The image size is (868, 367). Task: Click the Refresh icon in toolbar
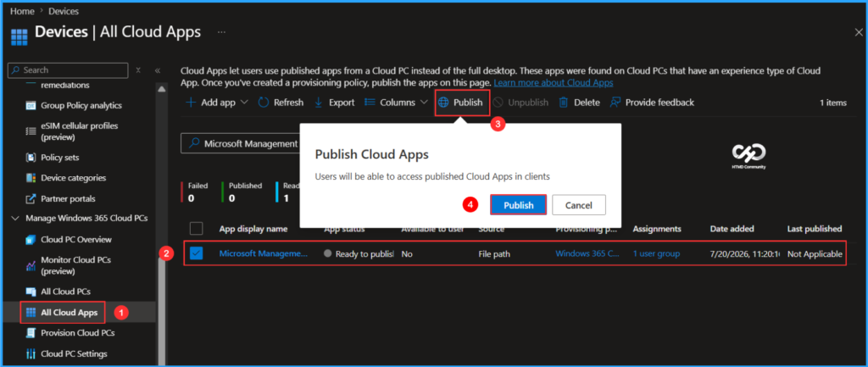pos(264,103)
